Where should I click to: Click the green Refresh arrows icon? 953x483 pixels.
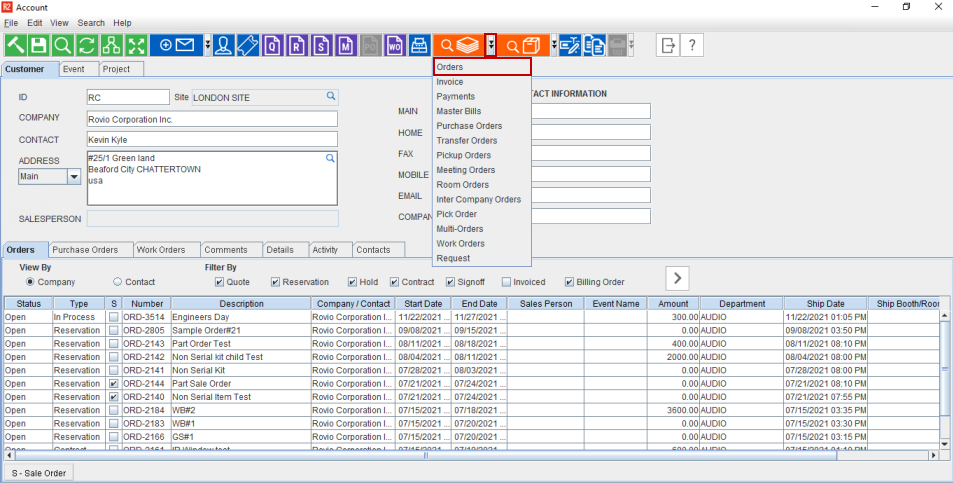tap(87, 45)
